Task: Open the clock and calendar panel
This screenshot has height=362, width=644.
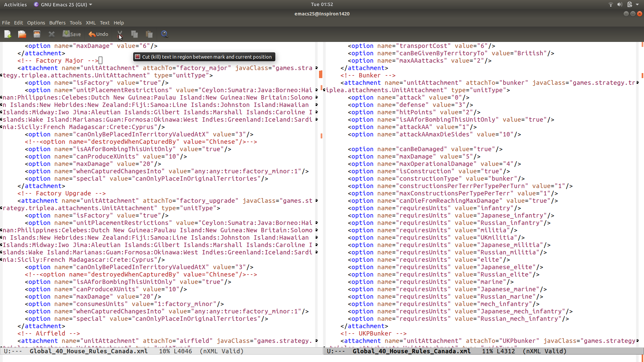Action: coord(322,4)
